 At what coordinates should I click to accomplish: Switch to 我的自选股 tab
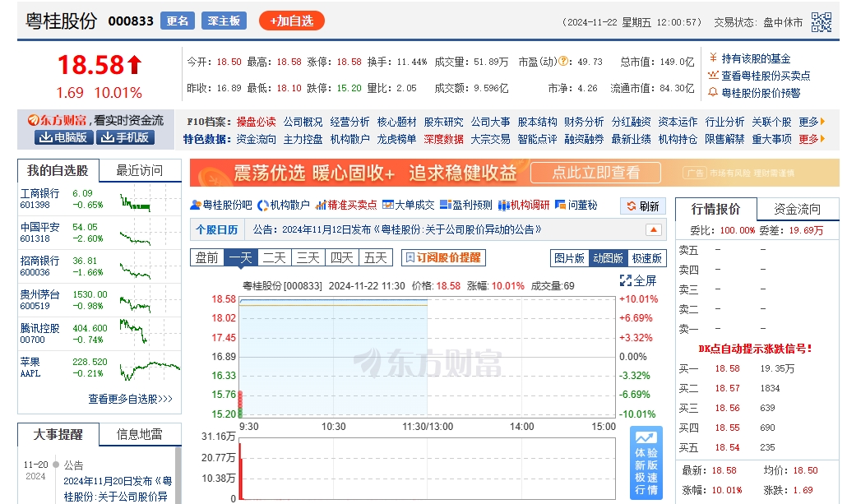click(58, 171)
